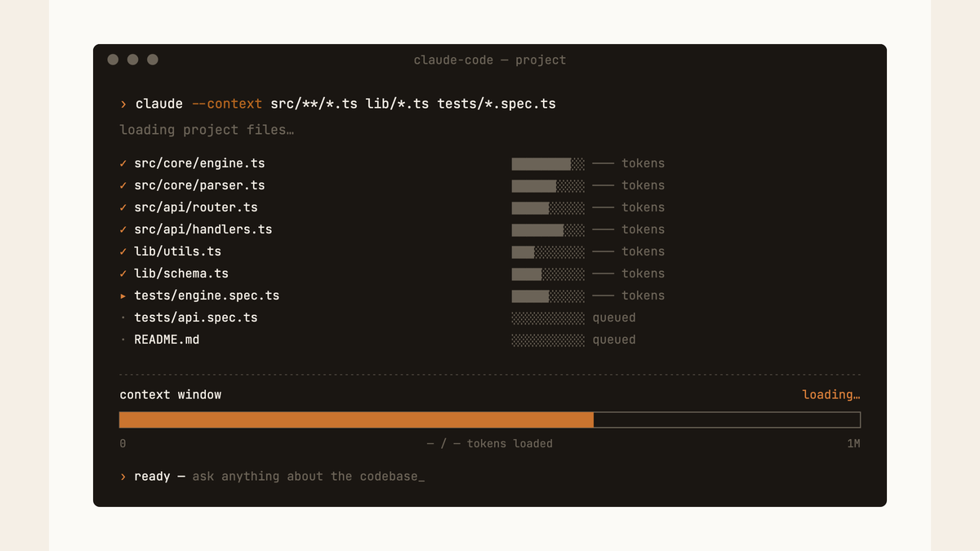Click the token bar for src/api/router.ts
This screenshot has height=551, width=980.
coord(548,207)
